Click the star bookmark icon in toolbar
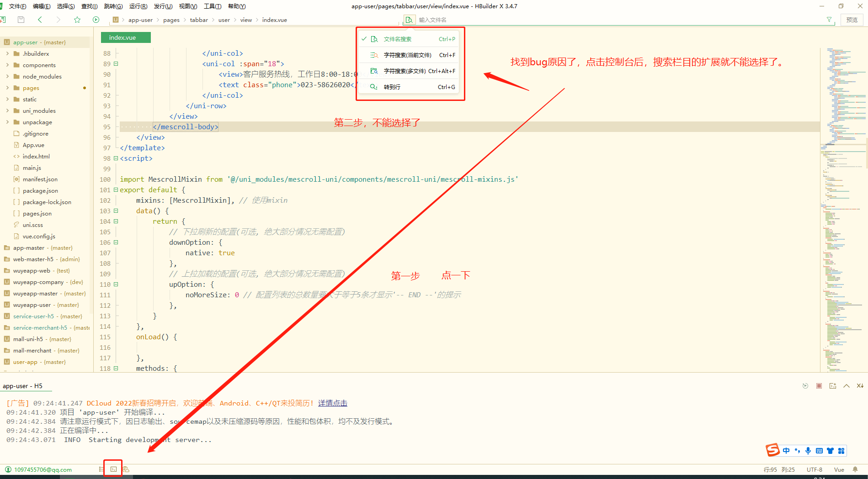 click(x=77, y=20)
